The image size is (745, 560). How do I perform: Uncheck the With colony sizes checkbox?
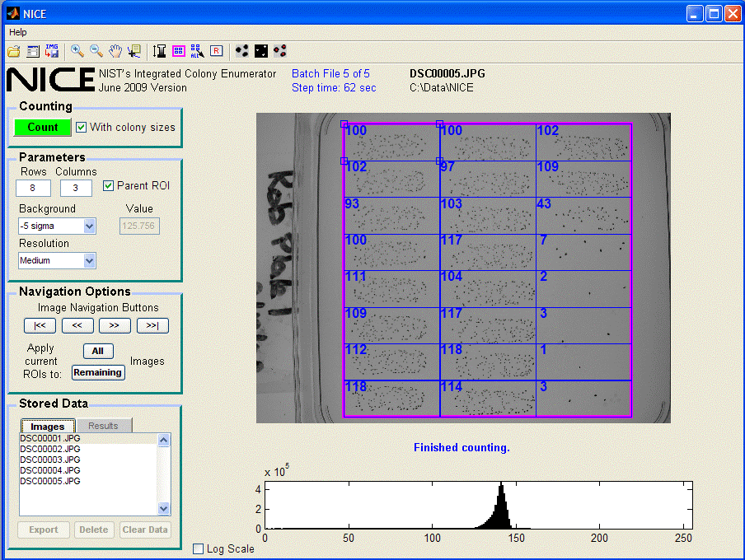[x=82, y=128]
